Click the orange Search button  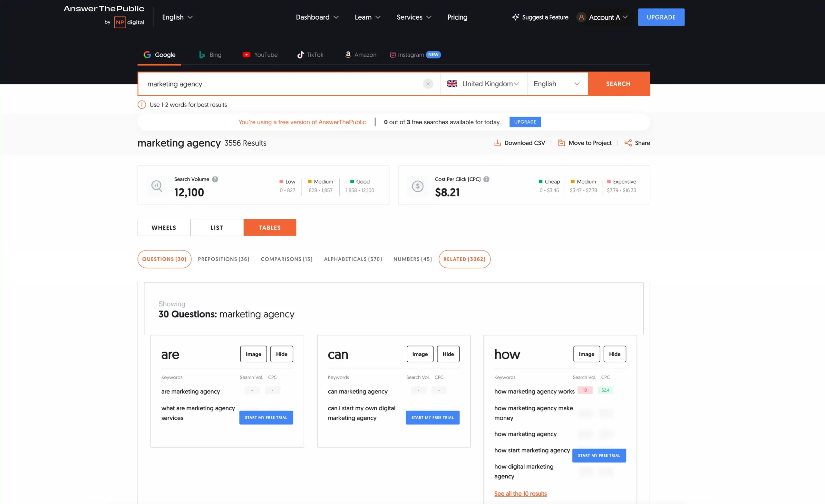618,84
